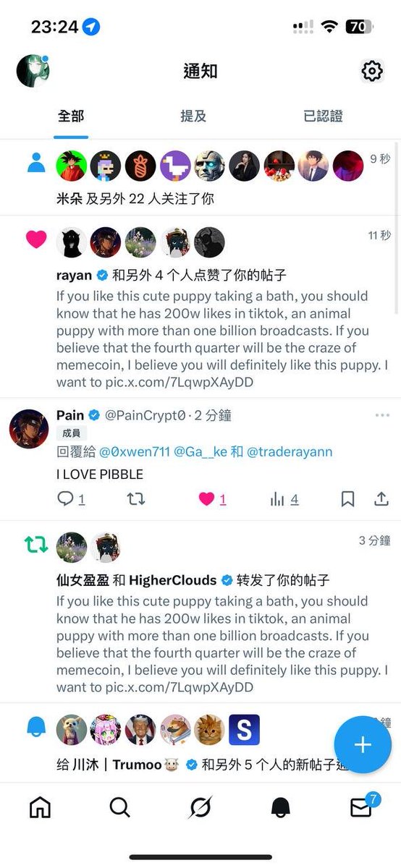Screen dimensions: 401x868
Task: Open three-dot menu on Pain's post
Action: tap(382, 415)
